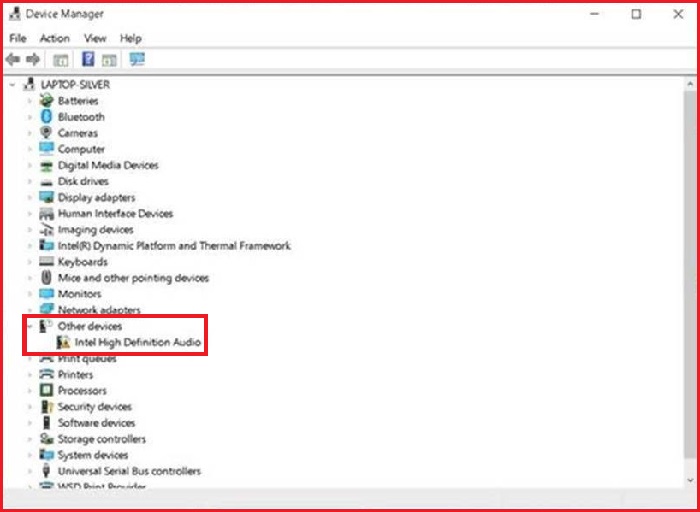The width and height of the screenshot is (700, 512).
Task: Click the LAPTOP-SILVER computer icon
Action: click(x=29, y=84)
